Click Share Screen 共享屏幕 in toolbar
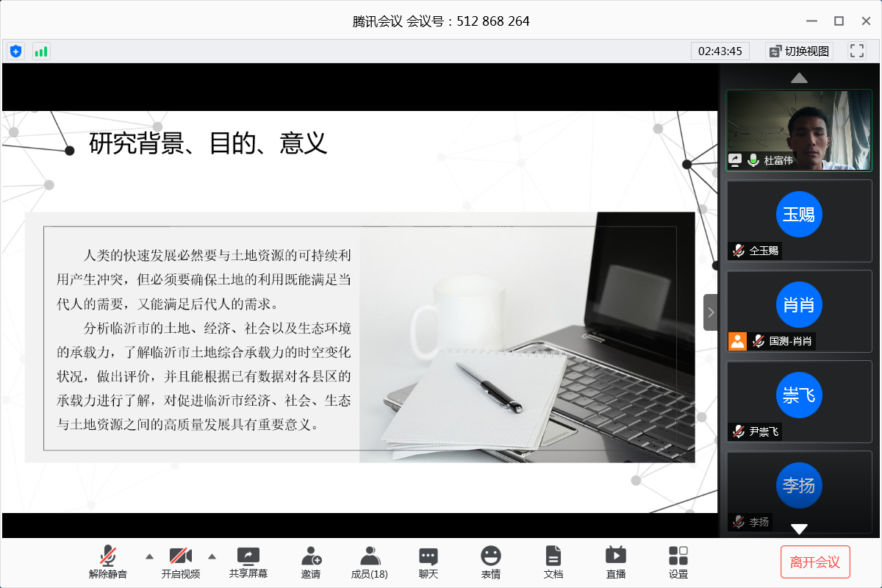The image size is (882, 588). tap(248, 562)
